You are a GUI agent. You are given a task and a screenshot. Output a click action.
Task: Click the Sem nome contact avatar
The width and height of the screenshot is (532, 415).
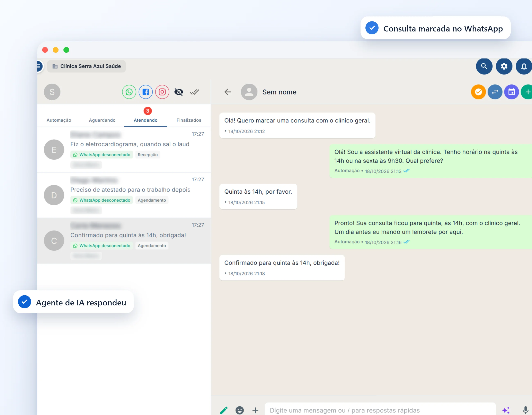pos(249,92)
